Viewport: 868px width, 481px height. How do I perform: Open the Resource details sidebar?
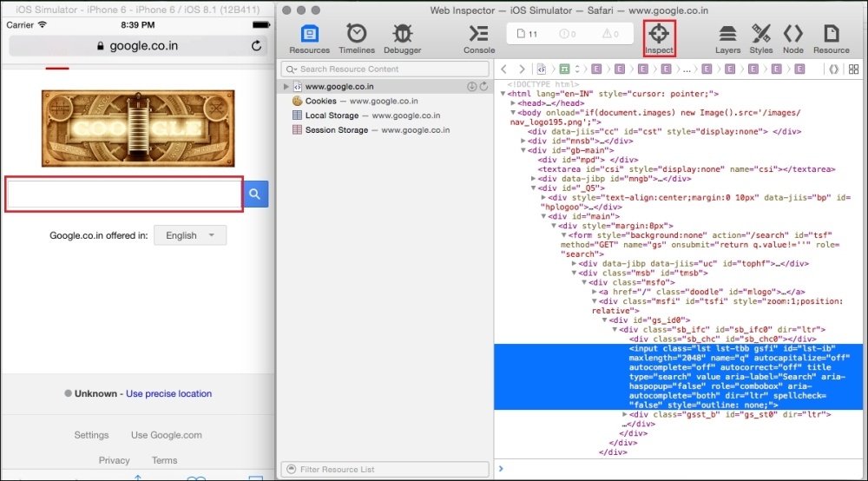[x=831, y=39]
